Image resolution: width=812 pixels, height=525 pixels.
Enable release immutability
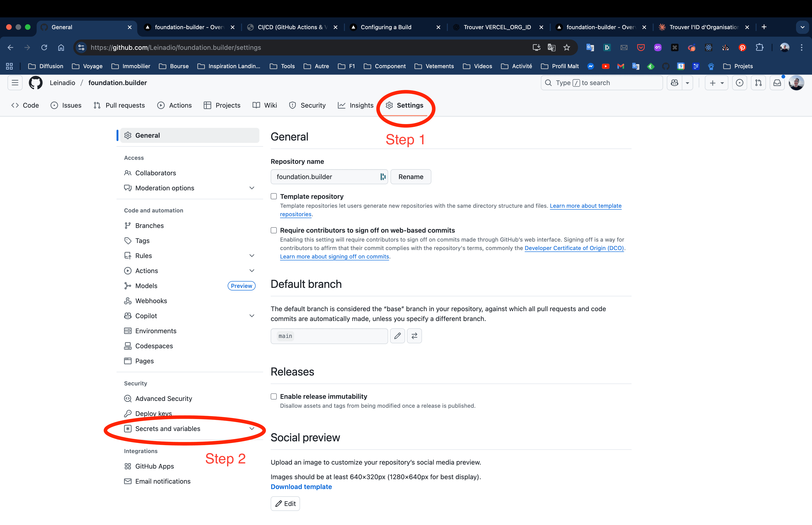pos(273,396)
